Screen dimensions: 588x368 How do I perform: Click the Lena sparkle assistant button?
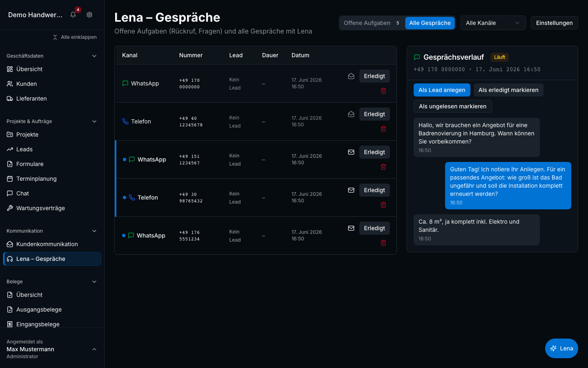click(x=561, y=348)
